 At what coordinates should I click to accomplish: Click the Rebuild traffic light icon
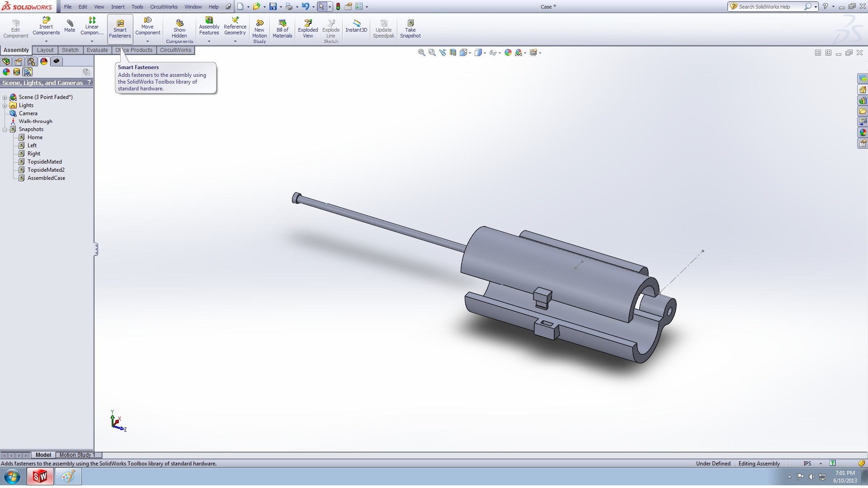[x=338, y=7]
